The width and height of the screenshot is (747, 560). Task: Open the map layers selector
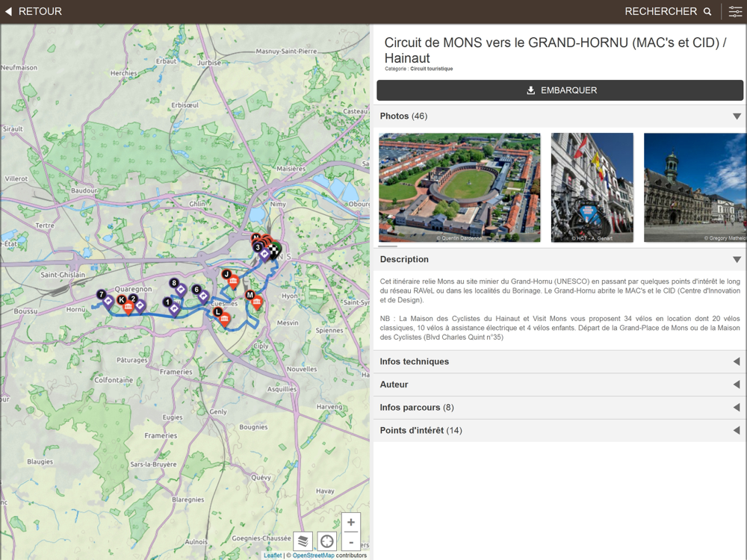pyautogui.click(x=303, y=541)
